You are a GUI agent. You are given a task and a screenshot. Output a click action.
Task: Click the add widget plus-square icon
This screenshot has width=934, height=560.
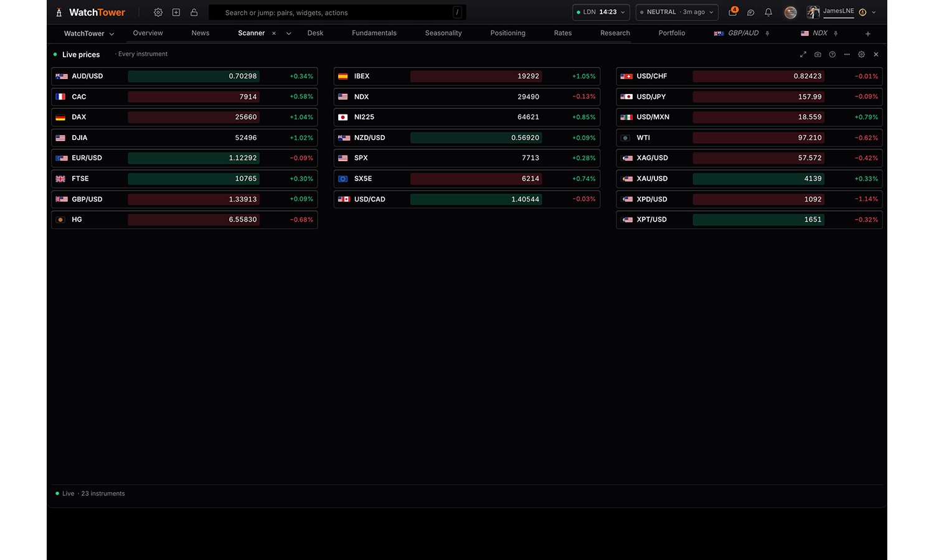coord(176,12)
